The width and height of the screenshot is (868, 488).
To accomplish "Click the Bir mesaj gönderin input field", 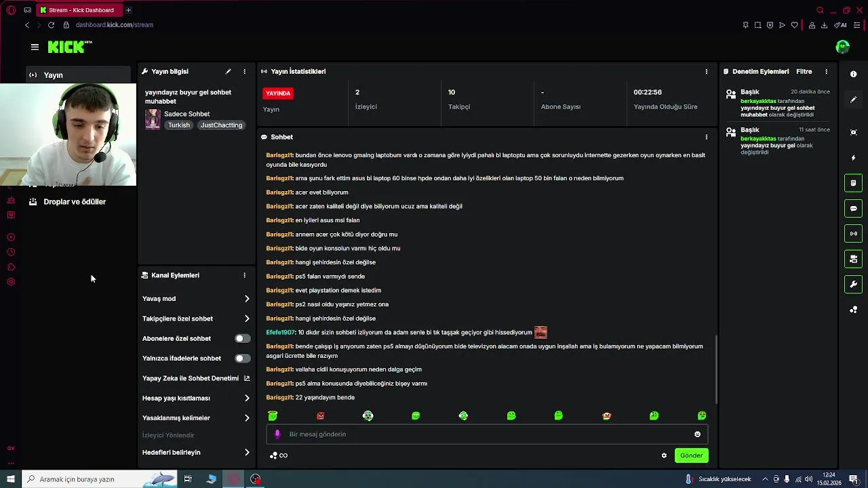I will pos(487,434).
